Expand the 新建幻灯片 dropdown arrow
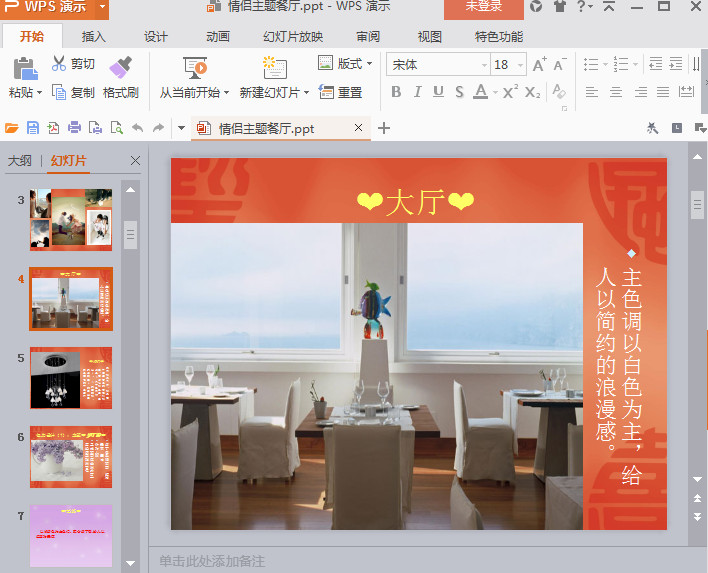 pyautogui.click(x=306, y=93)
